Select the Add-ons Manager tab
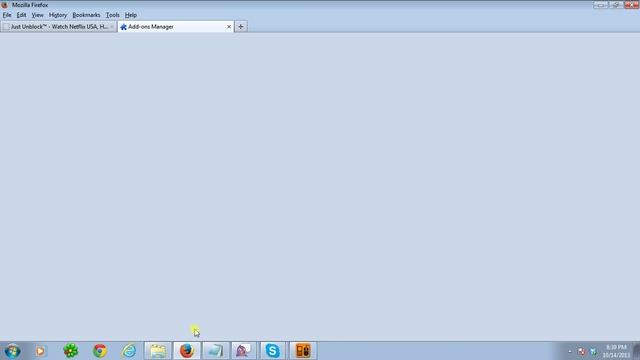 pos(176,27)
